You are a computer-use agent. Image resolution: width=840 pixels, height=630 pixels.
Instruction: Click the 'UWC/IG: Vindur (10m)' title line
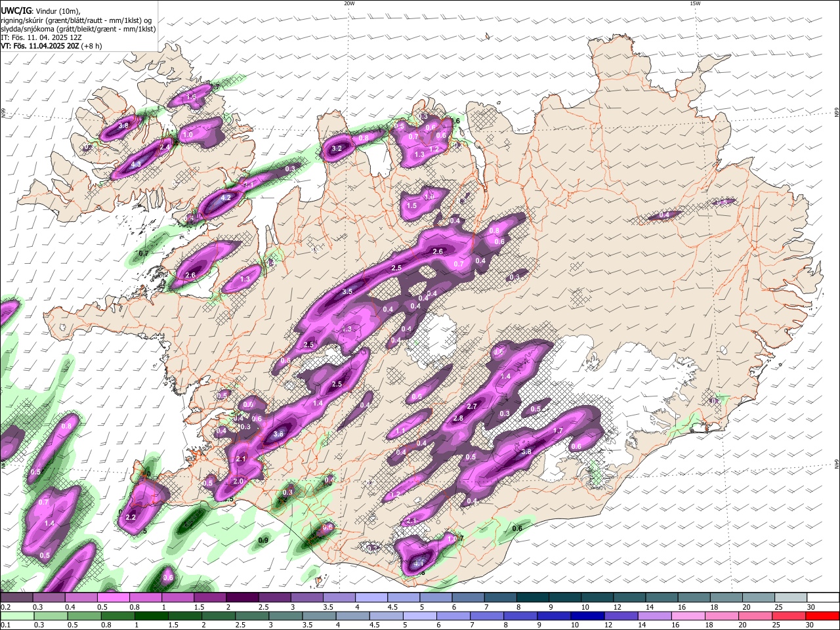41,10
